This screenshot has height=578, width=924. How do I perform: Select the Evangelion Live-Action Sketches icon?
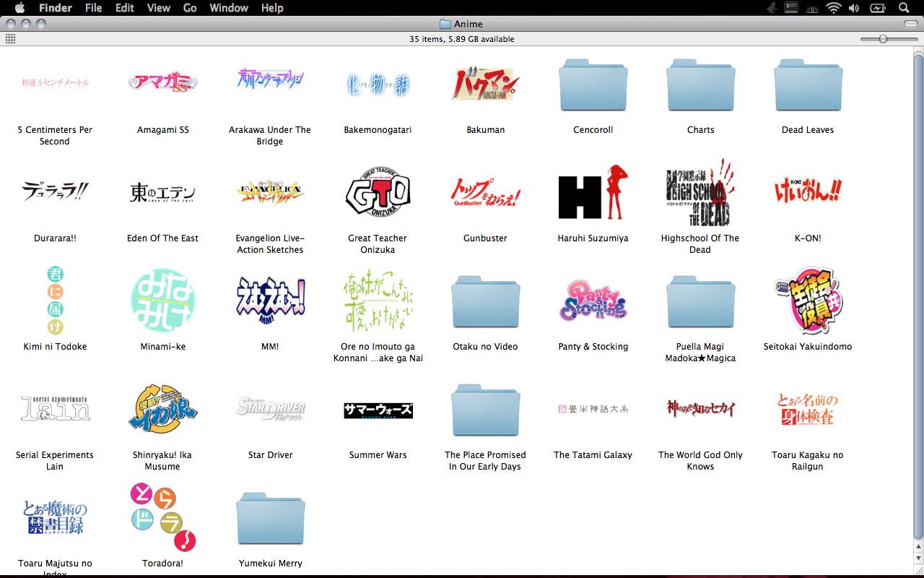[x=271, y=192]
